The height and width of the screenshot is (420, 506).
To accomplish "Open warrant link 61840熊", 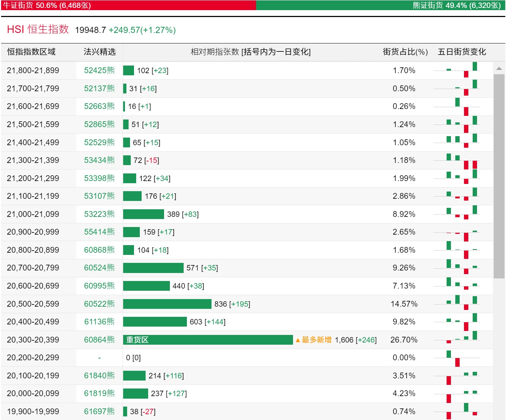I will click(99, 375).
